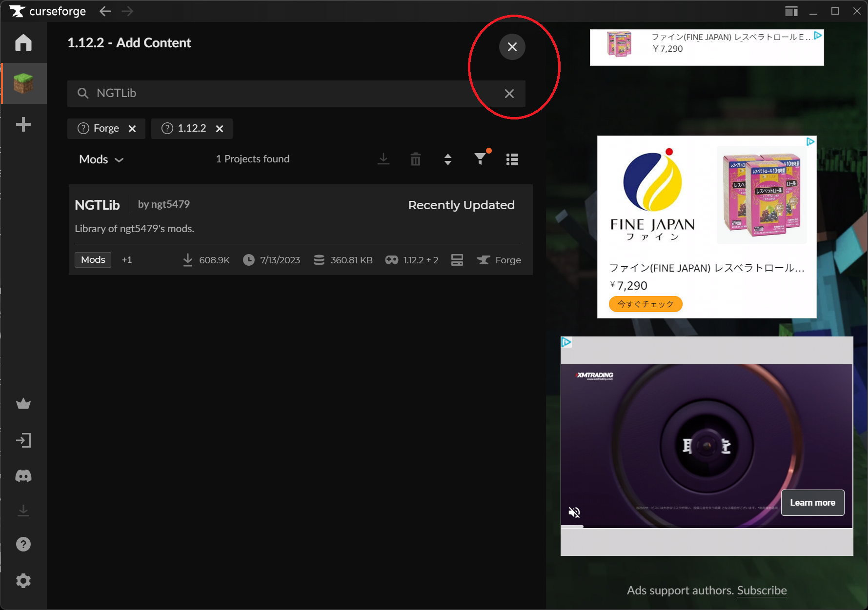Click the 1 Projects found text
868x610 pixels.
tap(253, 159)
